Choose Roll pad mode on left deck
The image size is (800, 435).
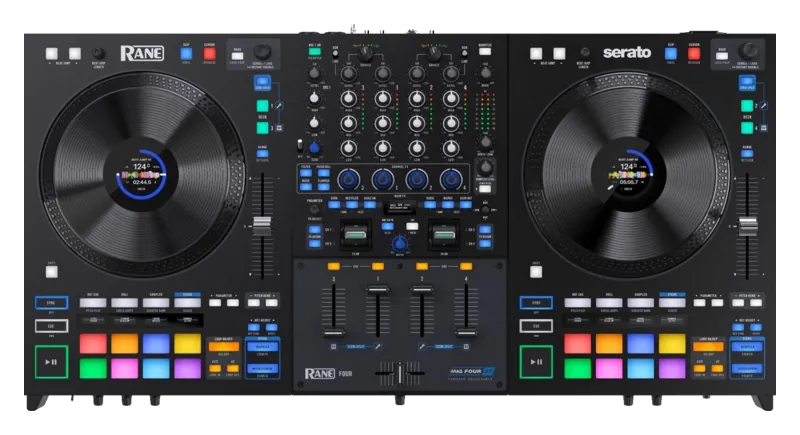[x=124, y=303]
